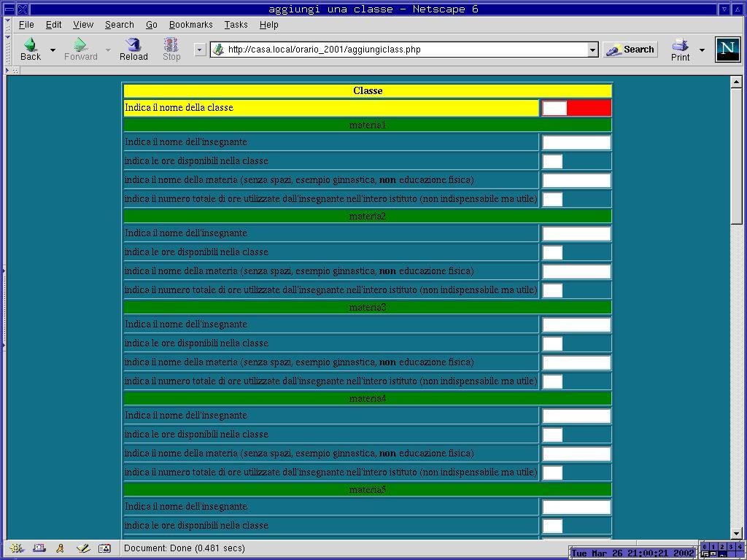Click the Print toolbar icon
Viewport: 747px width, 560px height.
coord(680,49)
